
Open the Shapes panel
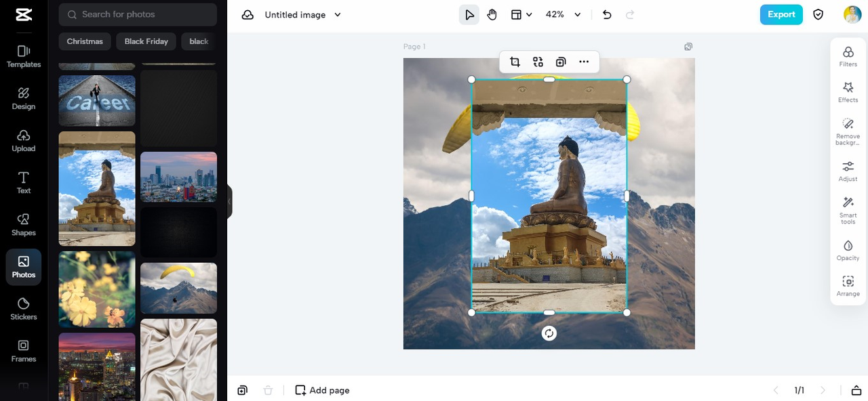pos(24,224)
